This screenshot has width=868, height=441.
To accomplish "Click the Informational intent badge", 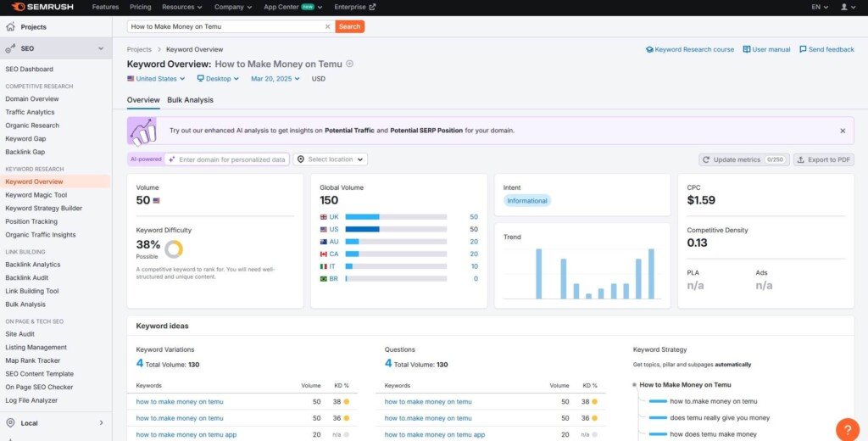I will 527,201.
